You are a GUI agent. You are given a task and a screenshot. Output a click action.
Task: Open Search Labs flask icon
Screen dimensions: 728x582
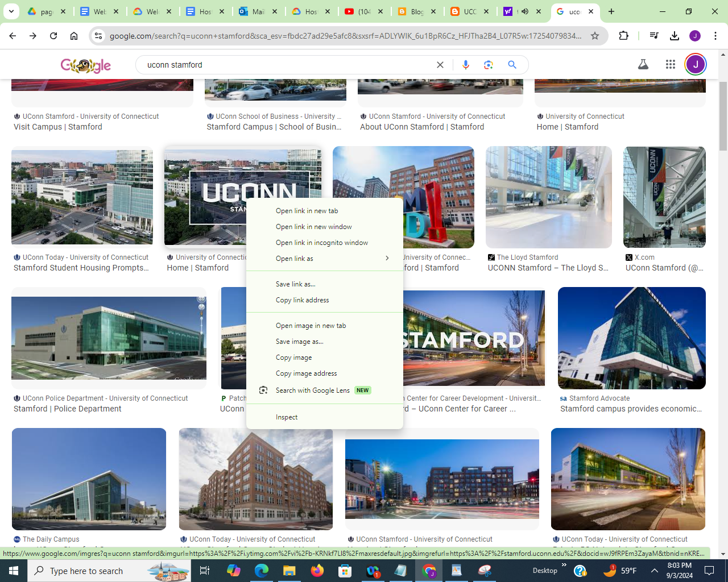(643, 64)
